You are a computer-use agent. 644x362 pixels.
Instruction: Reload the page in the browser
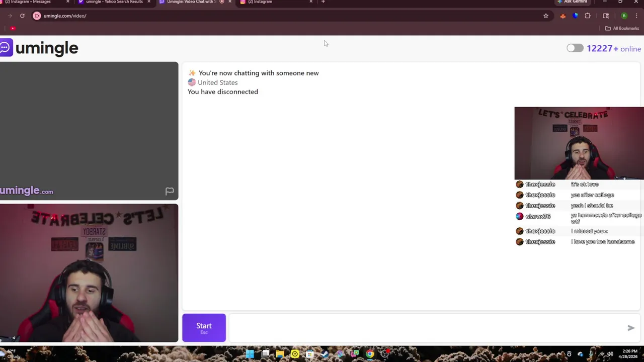coord(22,16)
